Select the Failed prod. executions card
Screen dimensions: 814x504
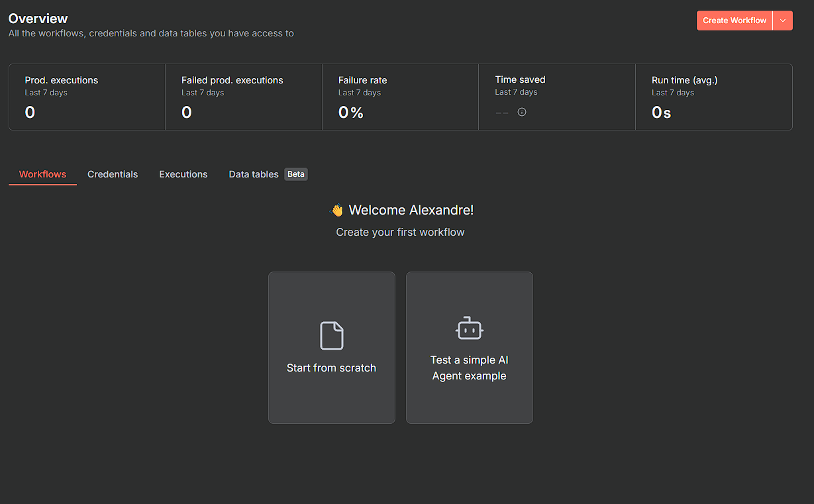point(243,97)
